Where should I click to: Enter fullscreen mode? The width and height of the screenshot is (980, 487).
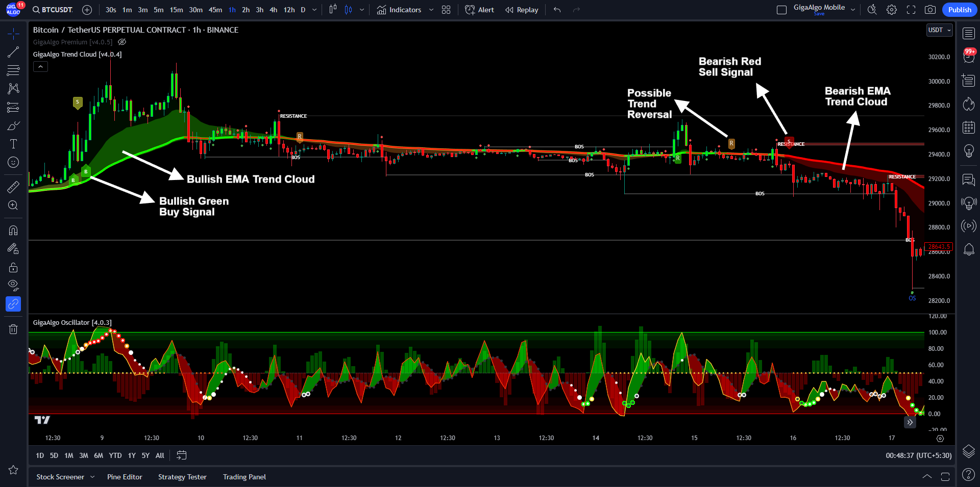coord(911,10)
